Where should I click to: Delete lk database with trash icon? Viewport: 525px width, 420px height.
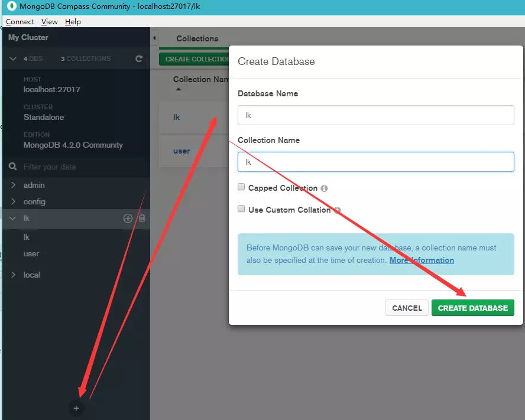pyautogui.click(x=142, y=218)
